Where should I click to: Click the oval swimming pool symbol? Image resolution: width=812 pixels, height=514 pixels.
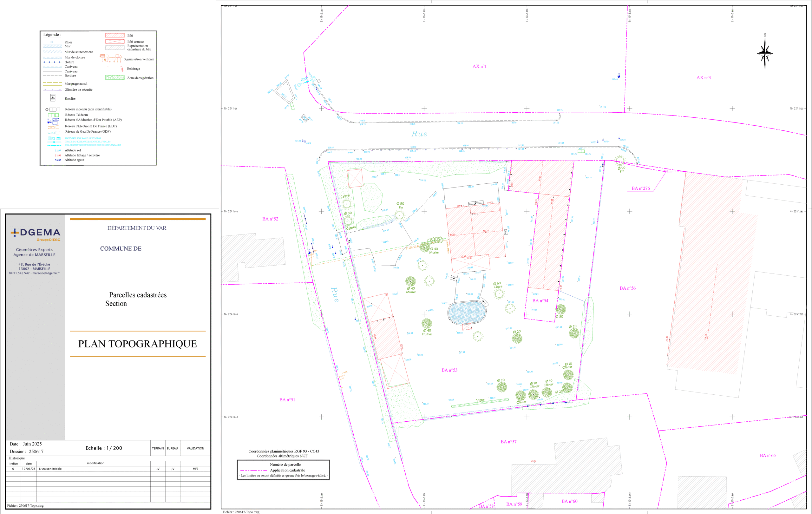(x=467, y=313)
